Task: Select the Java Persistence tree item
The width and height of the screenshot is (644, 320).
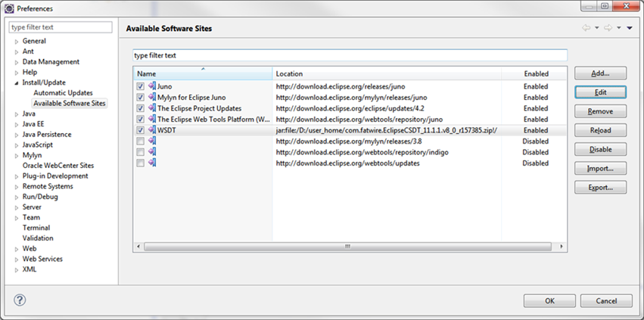Action: click(x=47, y=135)
